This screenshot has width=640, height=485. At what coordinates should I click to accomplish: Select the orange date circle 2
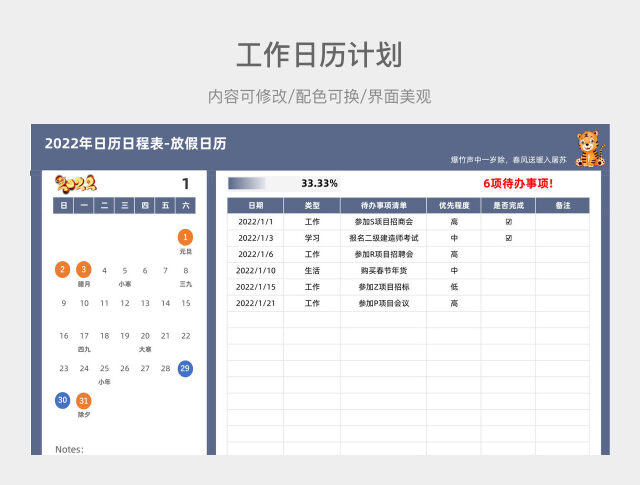63,270
